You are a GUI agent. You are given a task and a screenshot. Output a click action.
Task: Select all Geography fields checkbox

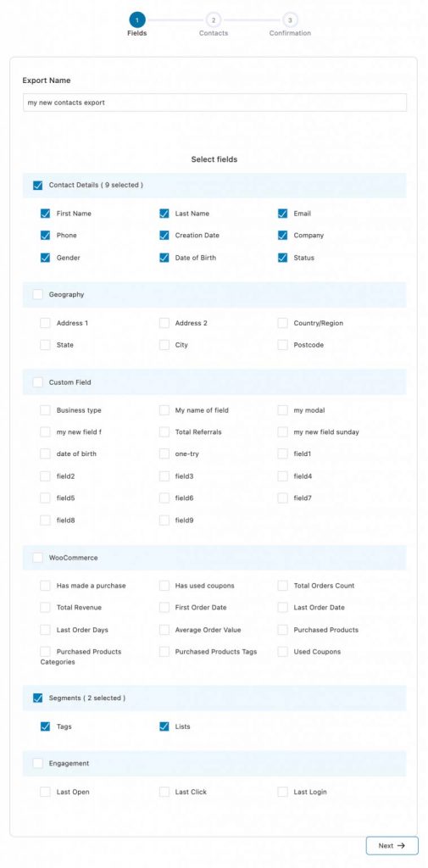(x=37, y=294)
